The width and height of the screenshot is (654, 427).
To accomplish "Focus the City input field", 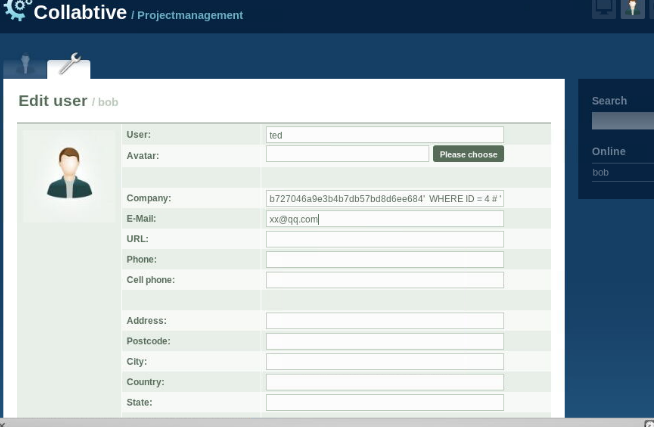I will click(x=385, y=362).
